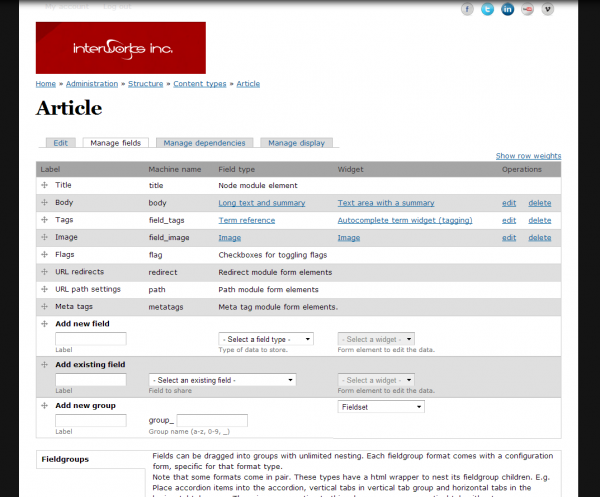
Task: Click delete for the Body field
Action: tap(540, 203)
